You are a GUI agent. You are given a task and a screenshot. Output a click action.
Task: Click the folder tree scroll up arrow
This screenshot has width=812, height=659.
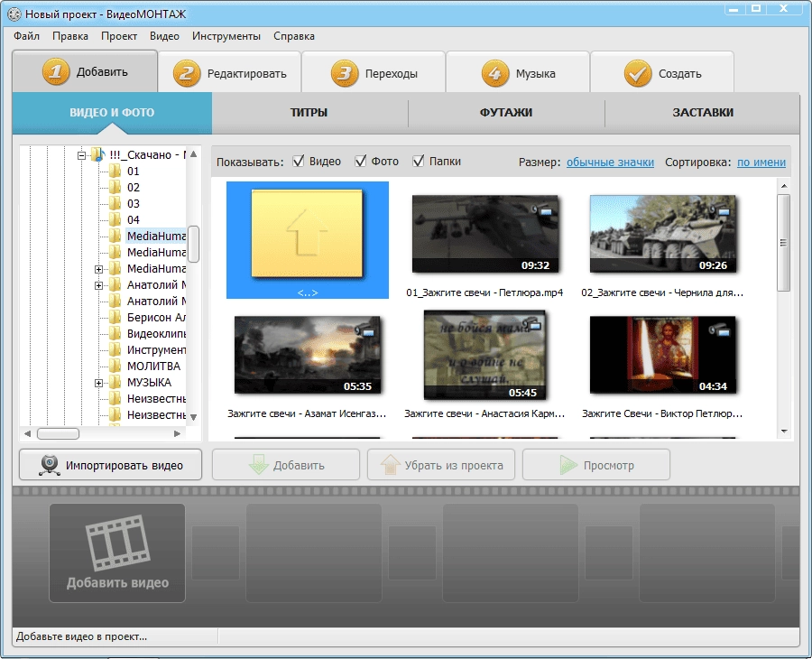click(x=193, y=153)
